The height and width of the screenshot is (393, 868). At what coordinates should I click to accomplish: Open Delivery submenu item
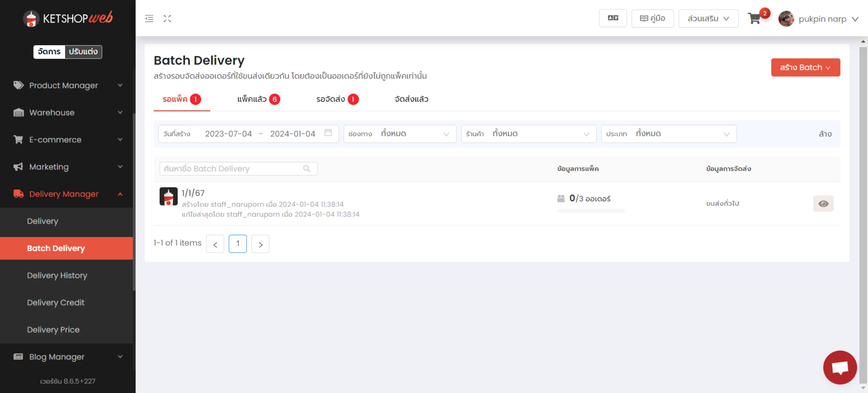click(67, 221)
